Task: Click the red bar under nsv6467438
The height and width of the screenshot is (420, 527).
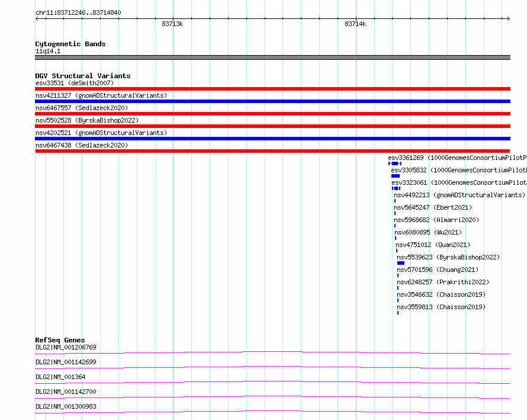Action: click(x=272, y=151)
